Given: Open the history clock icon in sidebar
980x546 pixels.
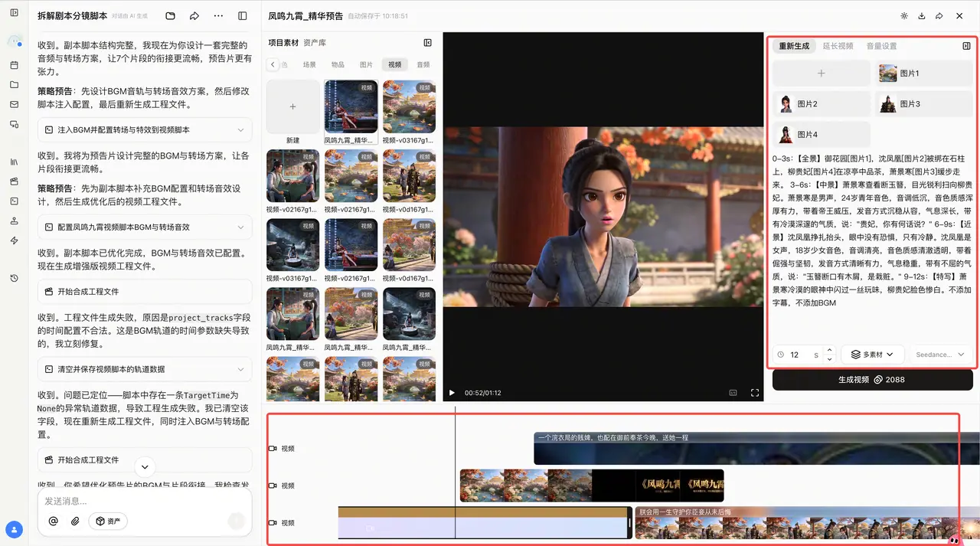Looking at the screenshot, I should coord(14,278).
